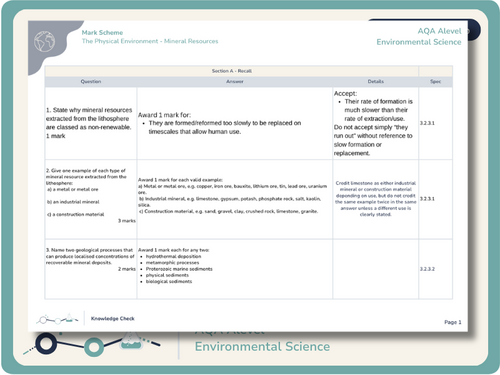Click the "2 marks" label
The height and width of the screenshot is (375, 500).
(127, 269)
